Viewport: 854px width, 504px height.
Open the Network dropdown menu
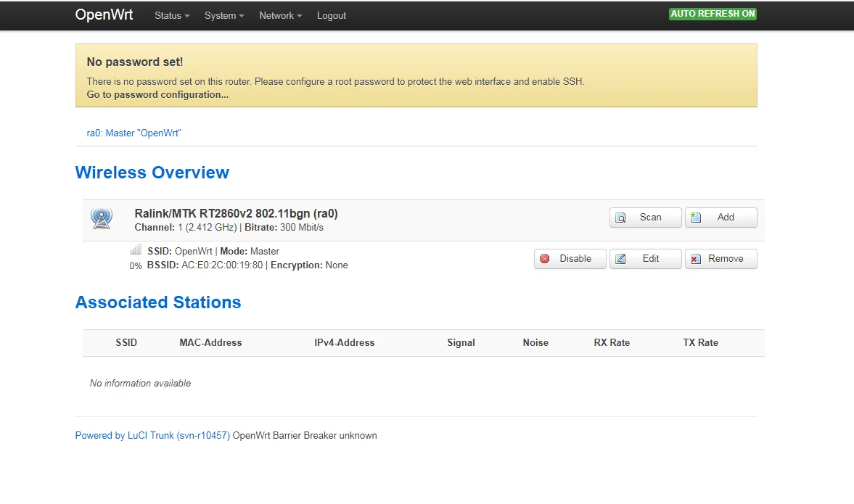point(281,16)
